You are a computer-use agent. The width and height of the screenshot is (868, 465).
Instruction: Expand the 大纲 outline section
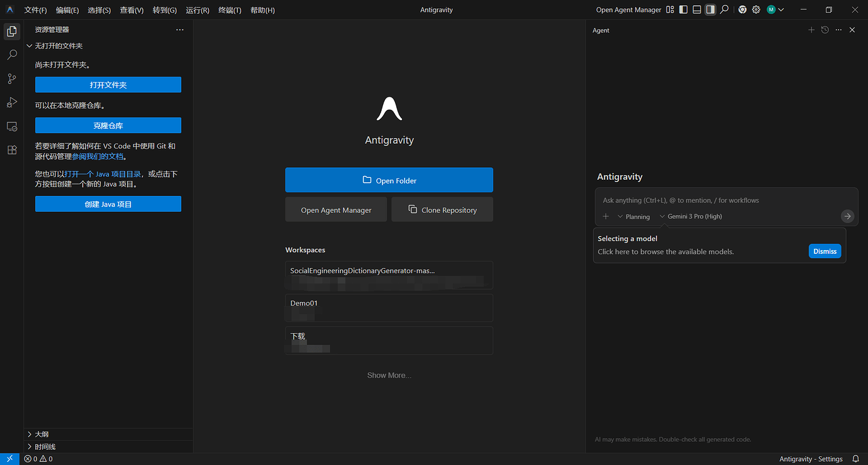[108, 434]
